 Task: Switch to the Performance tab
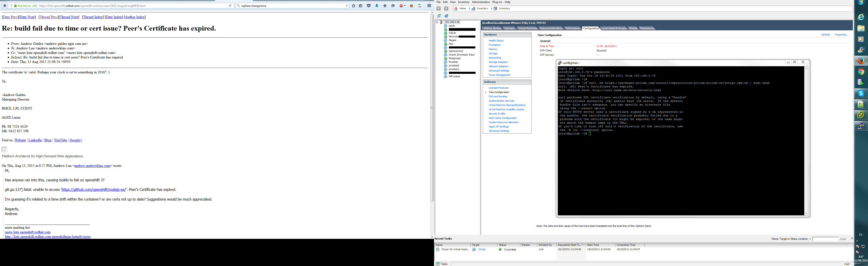[573, 28]
